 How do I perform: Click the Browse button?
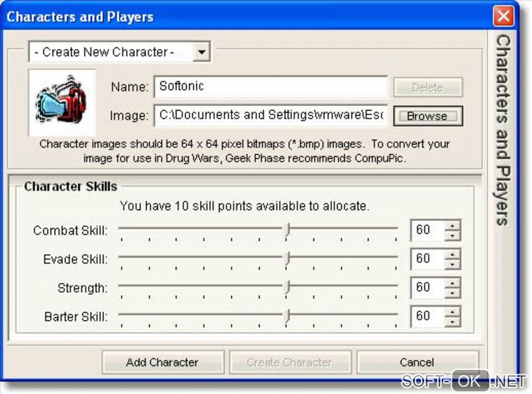pos(428,116)
